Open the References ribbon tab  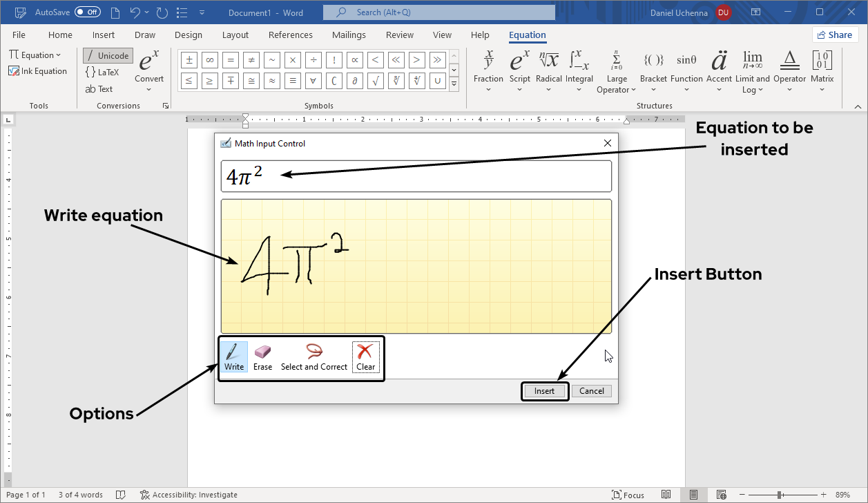(290, 35)
